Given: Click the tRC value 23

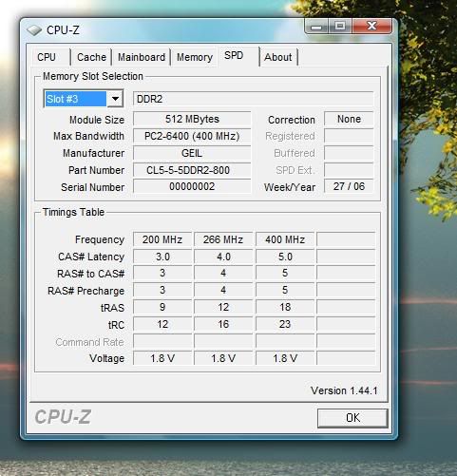Looking at the screenshot, I should pos(285,324).
